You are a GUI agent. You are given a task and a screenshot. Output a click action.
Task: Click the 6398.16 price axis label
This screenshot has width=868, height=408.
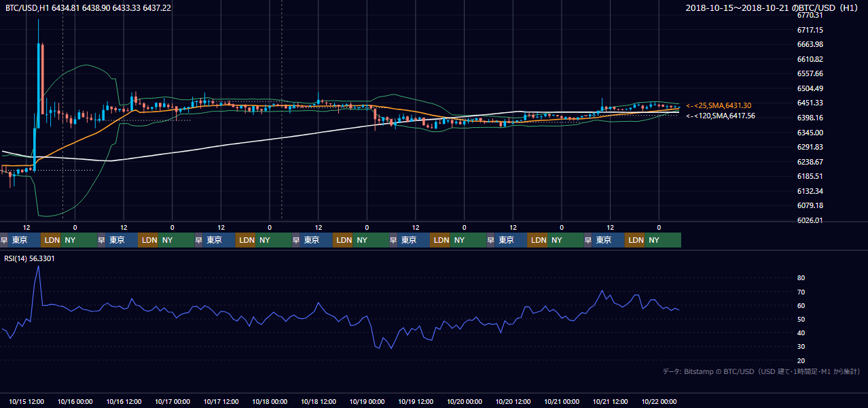(810, 118)
